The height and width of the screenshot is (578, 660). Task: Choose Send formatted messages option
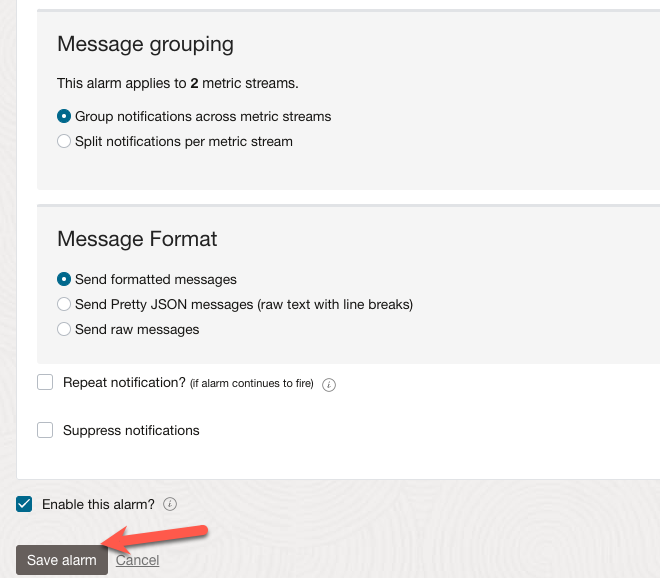point(64,279)
